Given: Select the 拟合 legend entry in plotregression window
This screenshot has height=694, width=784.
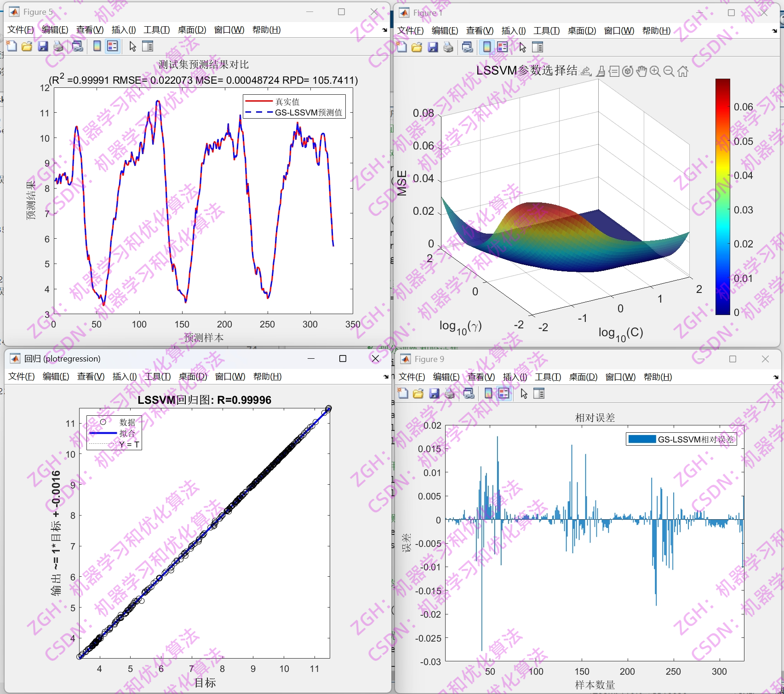Looking at the screenshot, I should (x=113, y=433).
